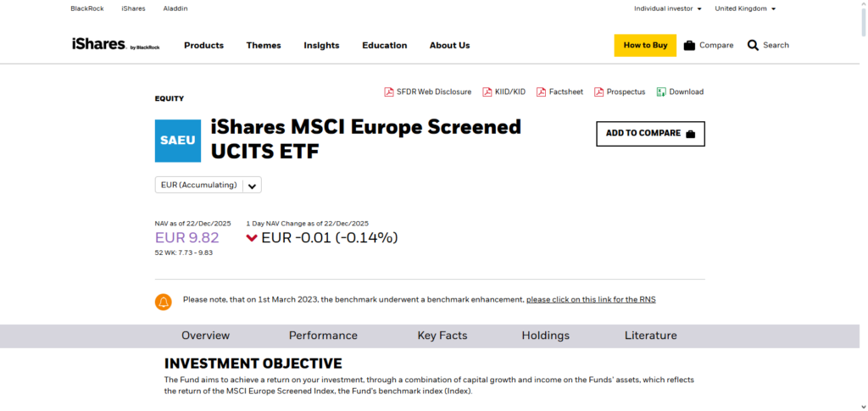Click the INVESTMENT OBJECTIVE heading

pos(253,364)
